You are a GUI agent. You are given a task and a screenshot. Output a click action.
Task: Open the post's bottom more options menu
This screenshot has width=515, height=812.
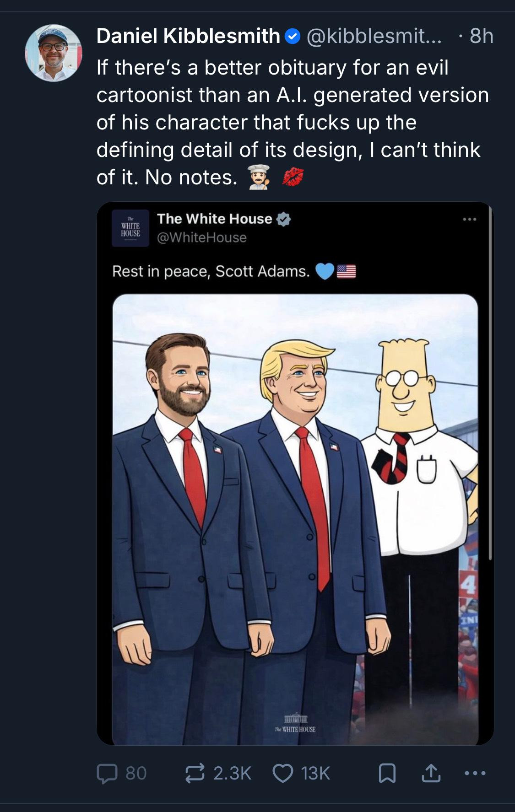[474, 773]
